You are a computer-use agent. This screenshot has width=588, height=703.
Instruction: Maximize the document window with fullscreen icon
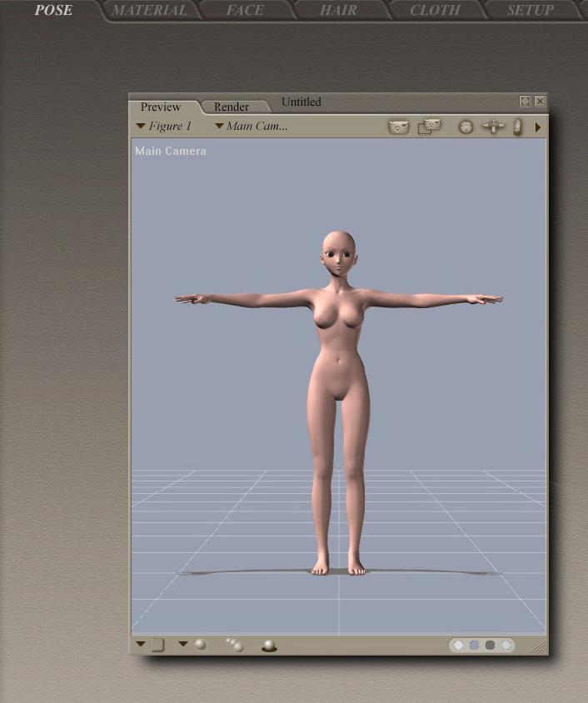525,102
